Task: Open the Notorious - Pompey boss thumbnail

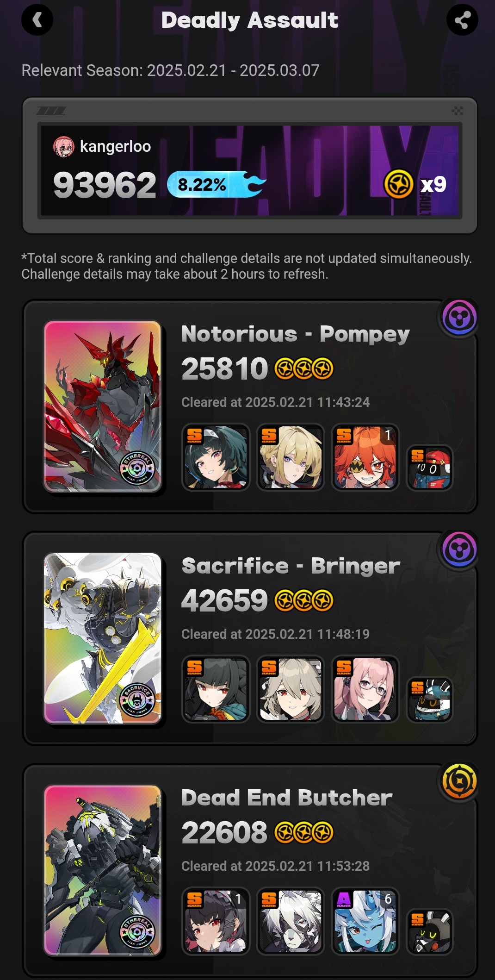Action: point(103,406)
